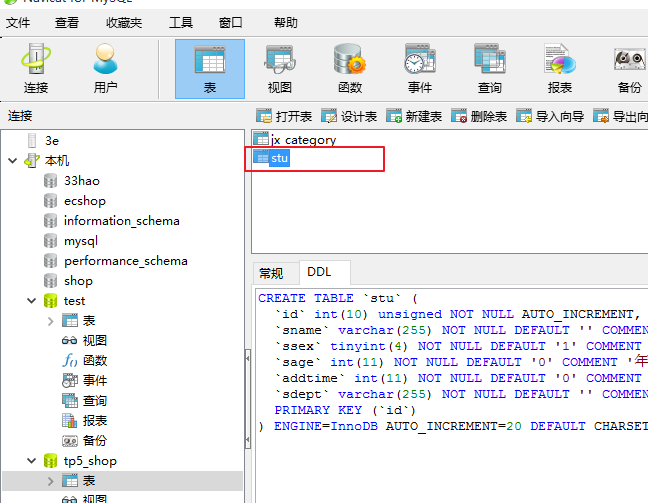This screenshot has height=503, width=648.
Task: Click the 连接 panel header
Action: click(x=20, y=116)
